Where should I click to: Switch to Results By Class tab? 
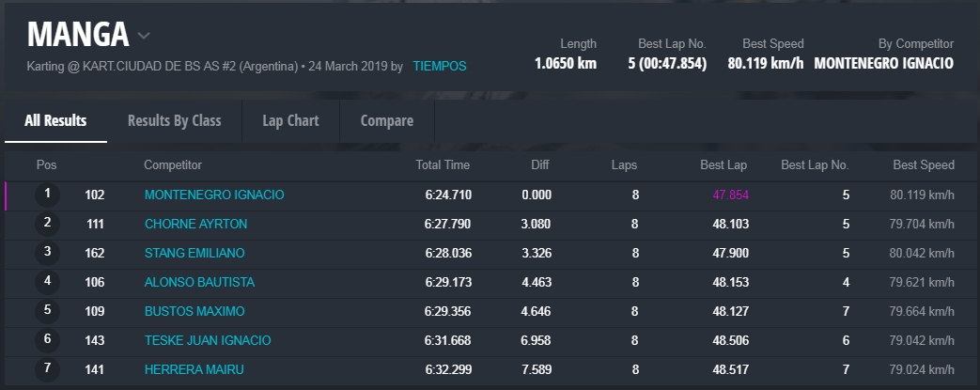pyautogui.click(x=174, y=120)
